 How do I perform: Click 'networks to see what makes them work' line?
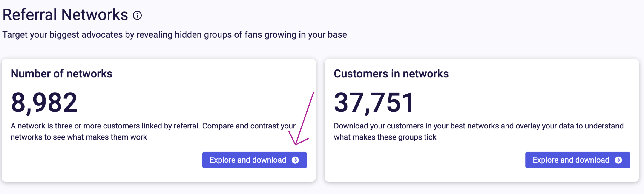(79, 137)
